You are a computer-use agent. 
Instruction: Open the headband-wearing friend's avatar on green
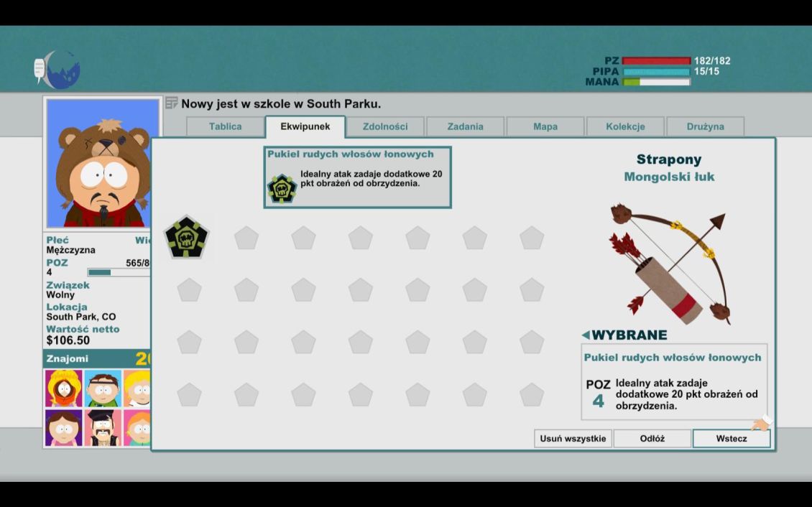point(103,388)
